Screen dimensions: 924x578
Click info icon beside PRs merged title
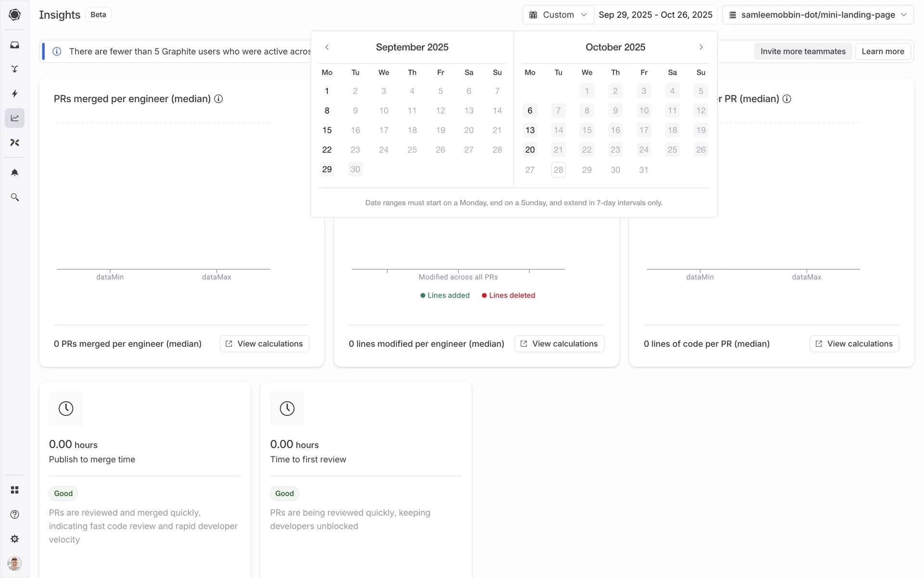tap(218, 99)
